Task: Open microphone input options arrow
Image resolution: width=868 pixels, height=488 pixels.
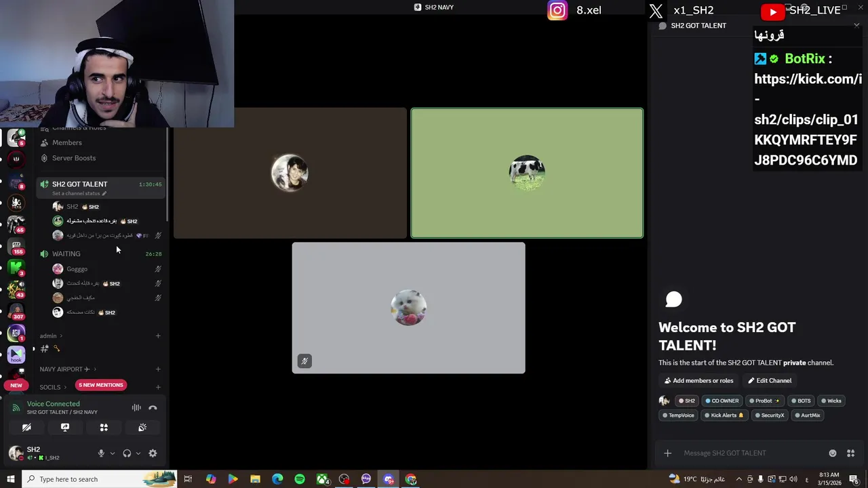Action: tap(113, 453)
